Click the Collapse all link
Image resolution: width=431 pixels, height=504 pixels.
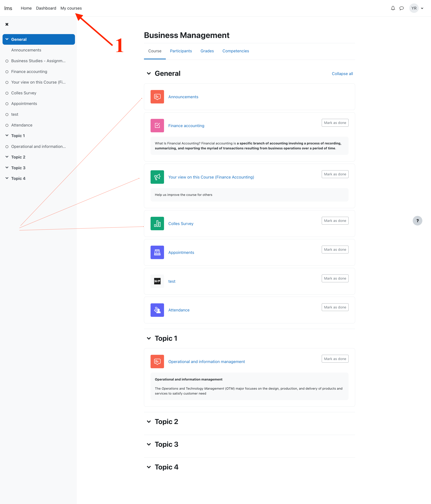(342, 74)
